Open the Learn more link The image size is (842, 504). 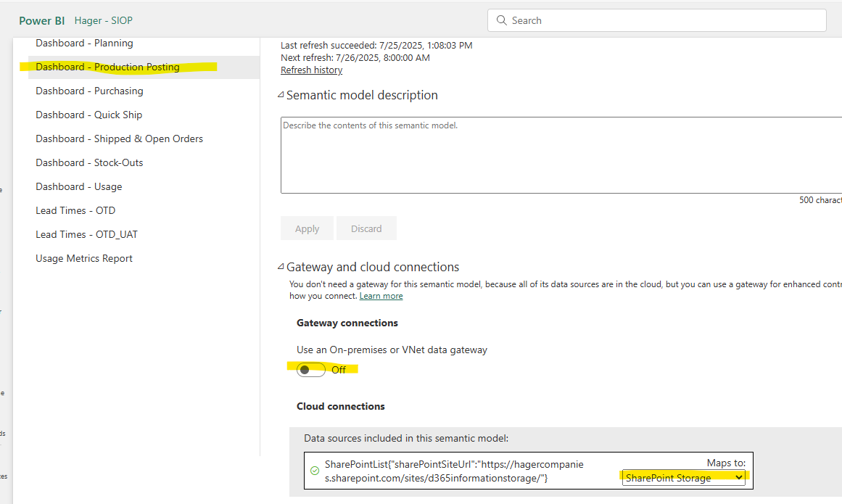tap(381, 297)
